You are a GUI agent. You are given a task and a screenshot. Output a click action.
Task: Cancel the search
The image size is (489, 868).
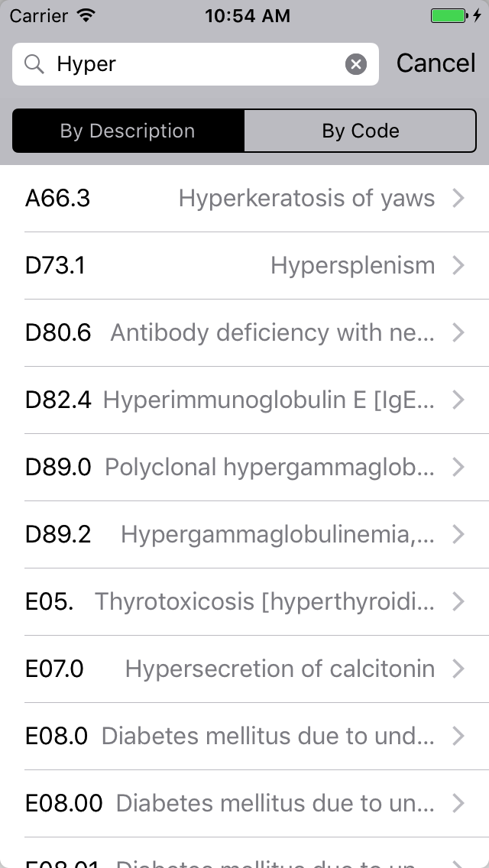click(436, 63)
